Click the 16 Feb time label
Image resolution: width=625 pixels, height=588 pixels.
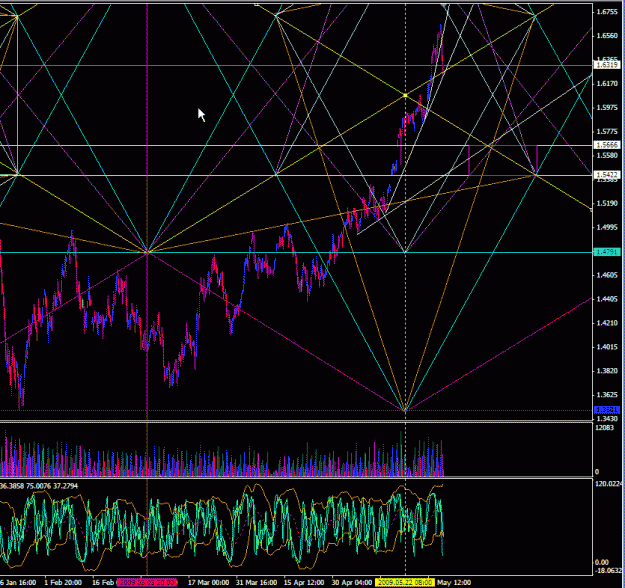[x=103, y=582]
